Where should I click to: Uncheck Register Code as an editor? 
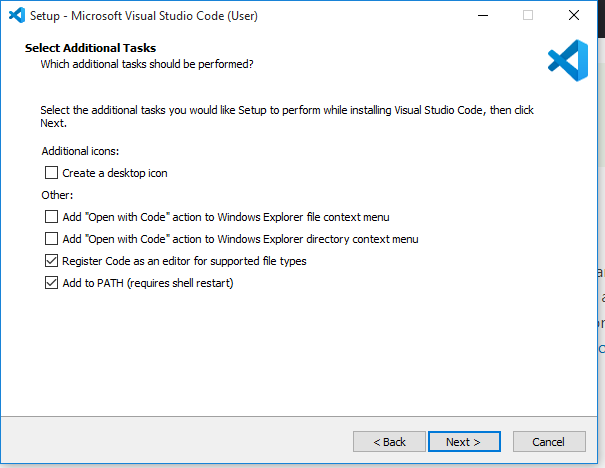pos(51,261)
